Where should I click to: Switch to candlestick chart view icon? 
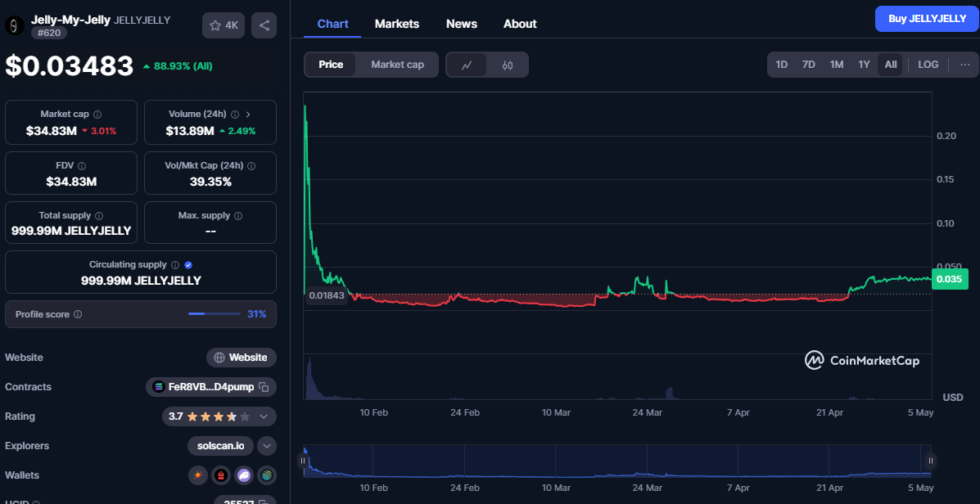pyautogui.click(x=508, y=65)
